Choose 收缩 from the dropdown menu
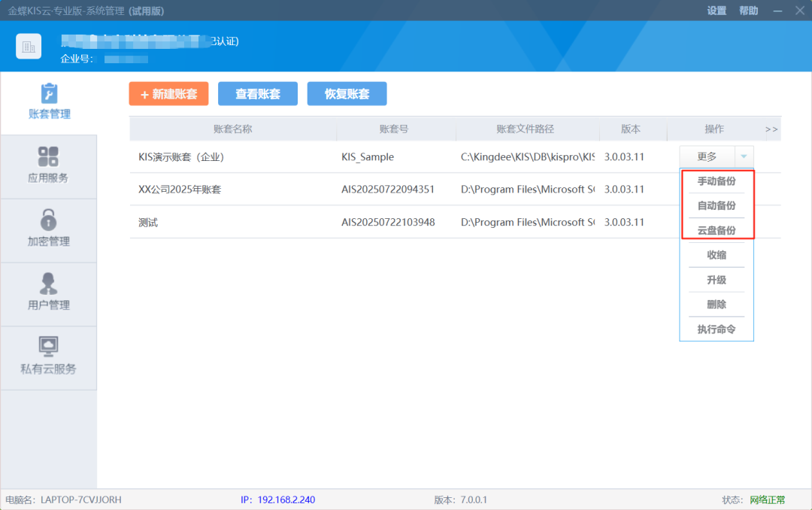The height and width of the screenshot is (510, 812). point(717,255)
